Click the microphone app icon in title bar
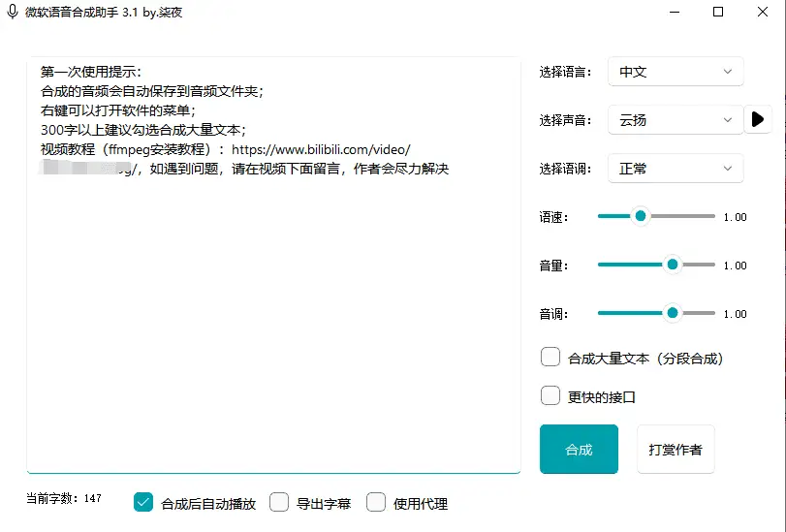Image resolution: width=786 pixels, height=532 pixels. click(x=13, y=12)
